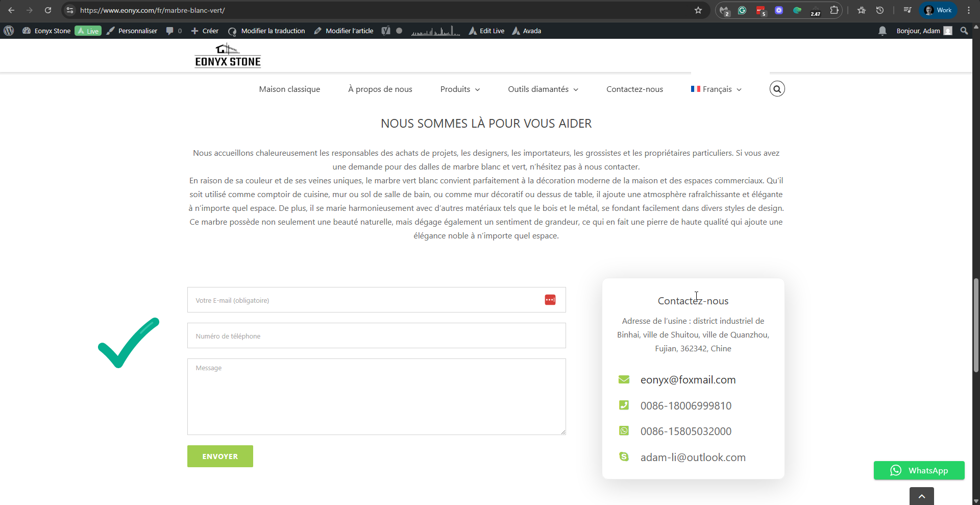Go to Maison classique page
The height and width of the screenshot is (505, 980).
pyautogui.click(x=289, y=89)
